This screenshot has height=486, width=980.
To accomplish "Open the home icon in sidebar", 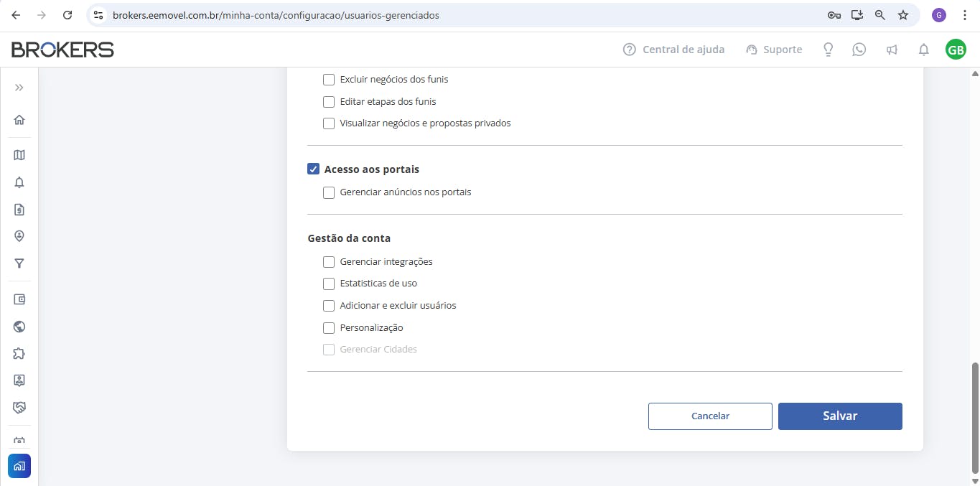I will 19,120.
